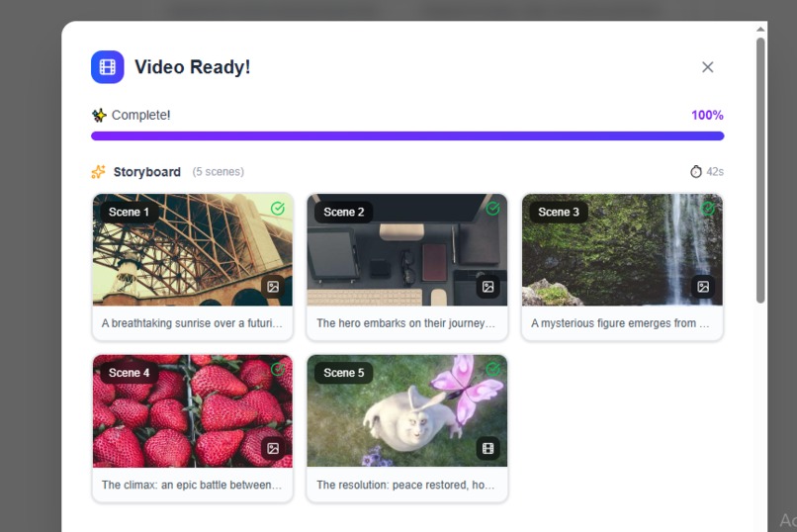797x532 pixels.
Task: Click the dialog vertical scrollbar thumb
Action: point(760,170)
